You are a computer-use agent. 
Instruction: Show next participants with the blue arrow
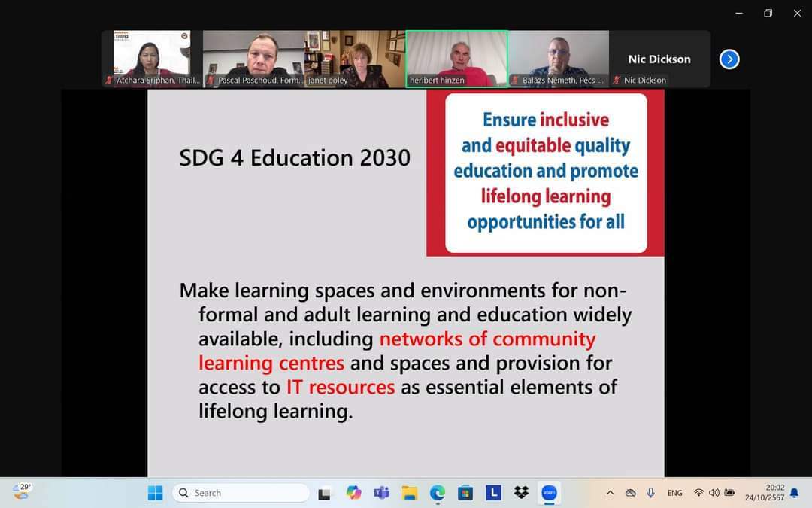click(729, 59)
